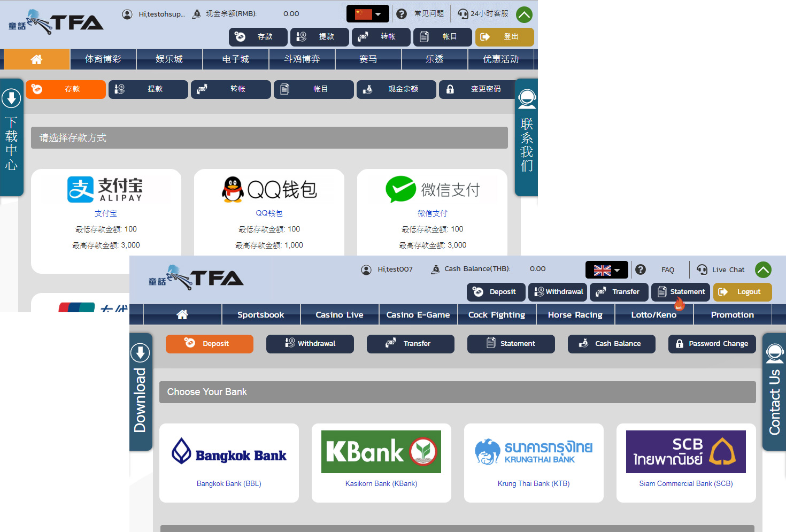Image resolution: width=786 pixels, height=532 pixels.
Task: Click Krung Thai Bank (KTB) link
Action: coord(534,483)
